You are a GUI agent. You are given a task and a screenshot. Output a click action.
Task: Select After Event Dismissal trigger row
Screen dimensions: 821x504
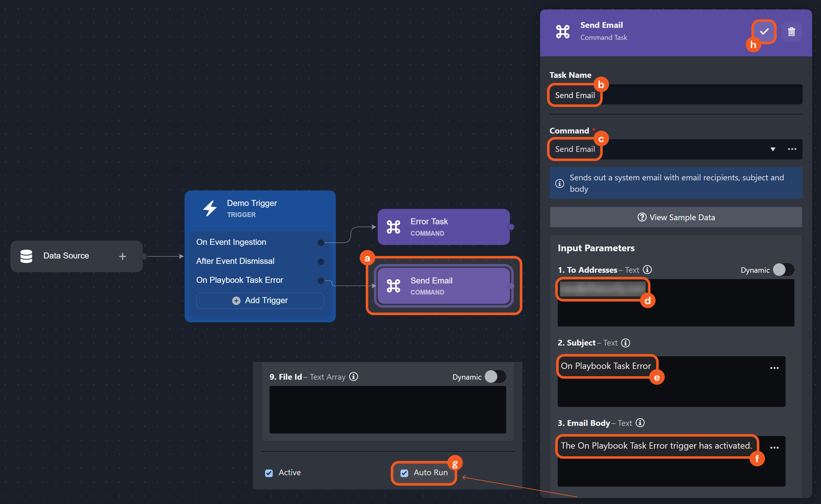(235, 261)
